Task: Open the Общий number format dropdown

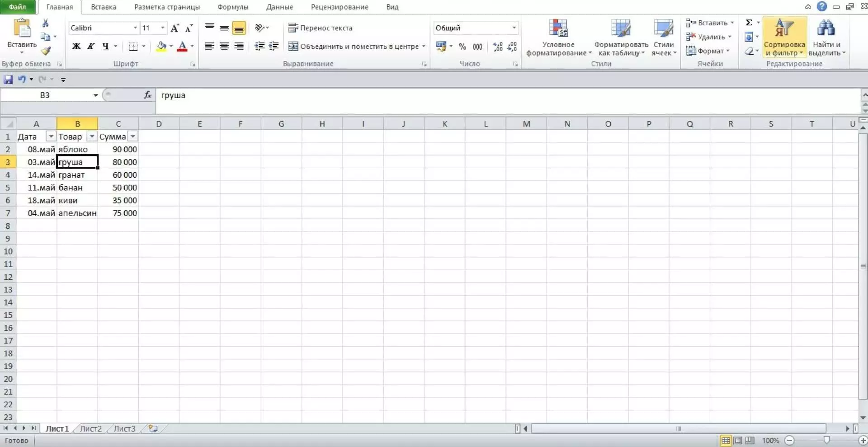Action: click(514, 28)
